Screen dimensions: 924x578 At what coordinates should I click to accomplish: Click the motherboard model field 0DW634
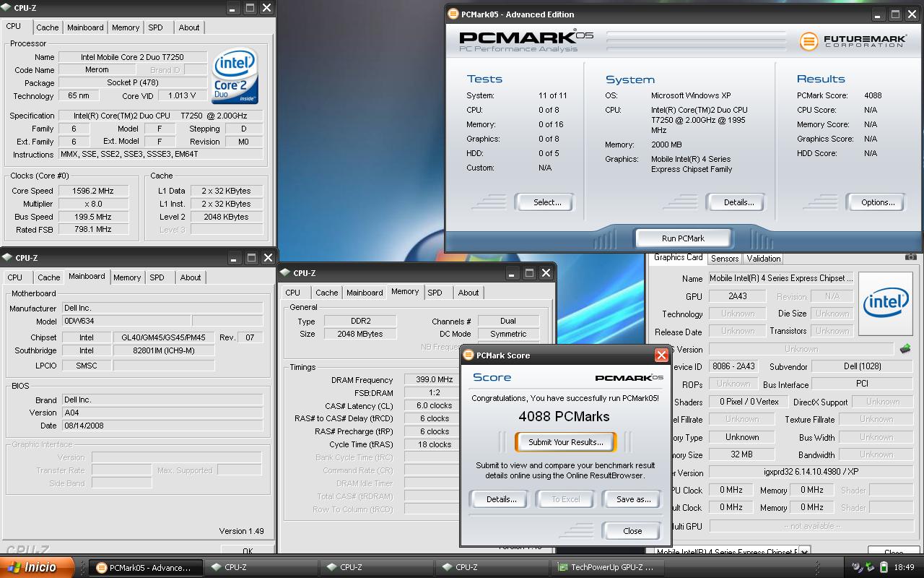tap(126, 321)
